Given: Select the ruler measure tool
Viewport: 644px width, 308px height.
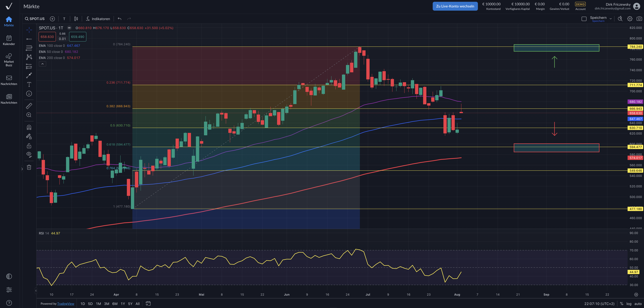Looking at the screenshot, I should coord(29,106).
